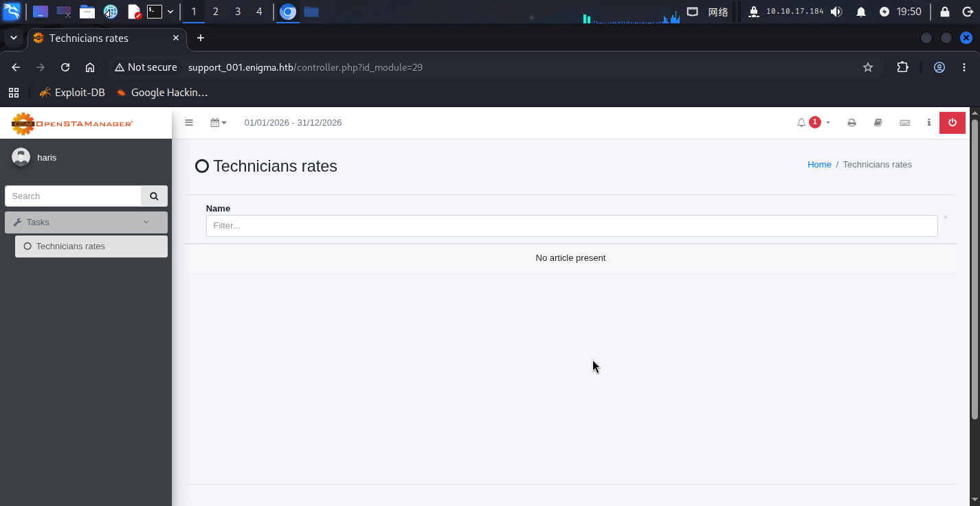Open the info icon in header

click(928, 123)
